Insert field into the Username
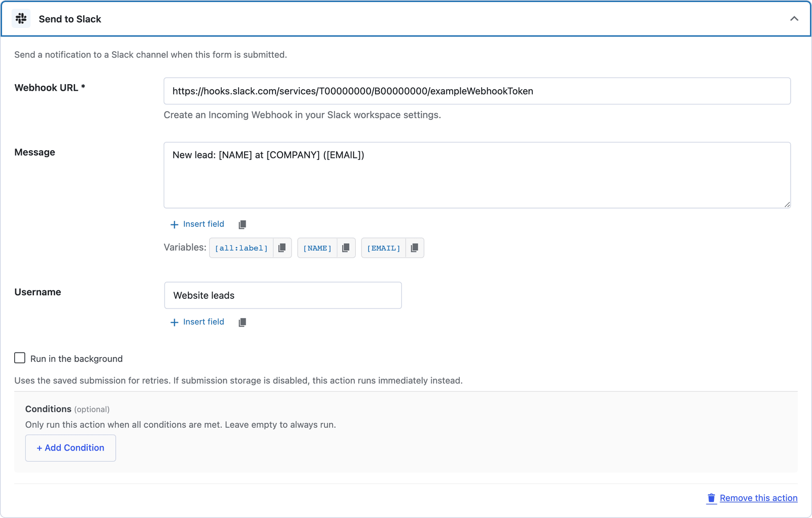 click(x=197, y=322)
